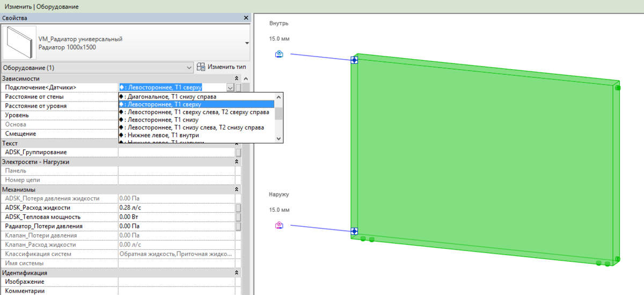The height and width of the screenshot is (295, 644).
Task: Click the lower-left pipe connector on the radiator
Action: (x=354, y=231)
